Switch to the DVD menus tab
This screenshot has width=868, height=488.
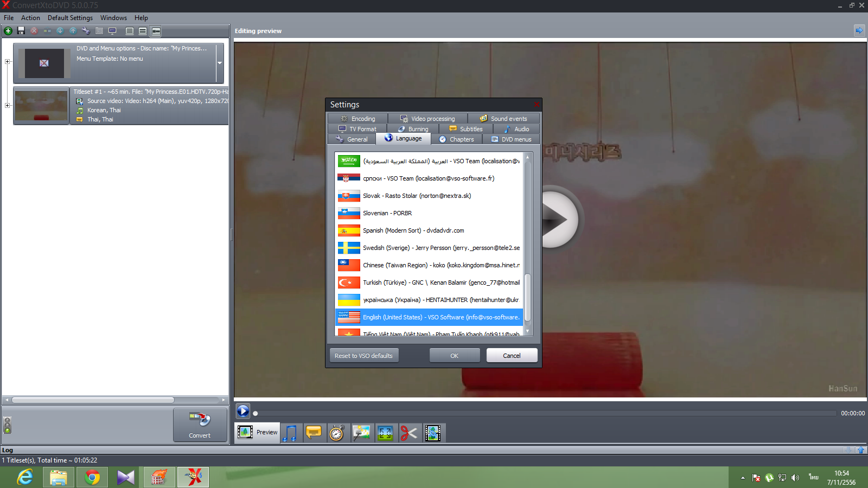click(x=511, y=139)
